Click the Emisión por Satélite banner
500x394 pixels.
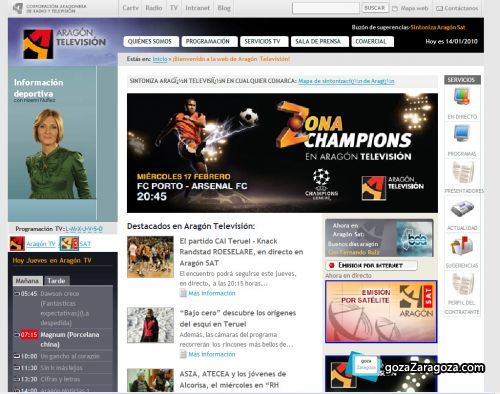(381, 312)
